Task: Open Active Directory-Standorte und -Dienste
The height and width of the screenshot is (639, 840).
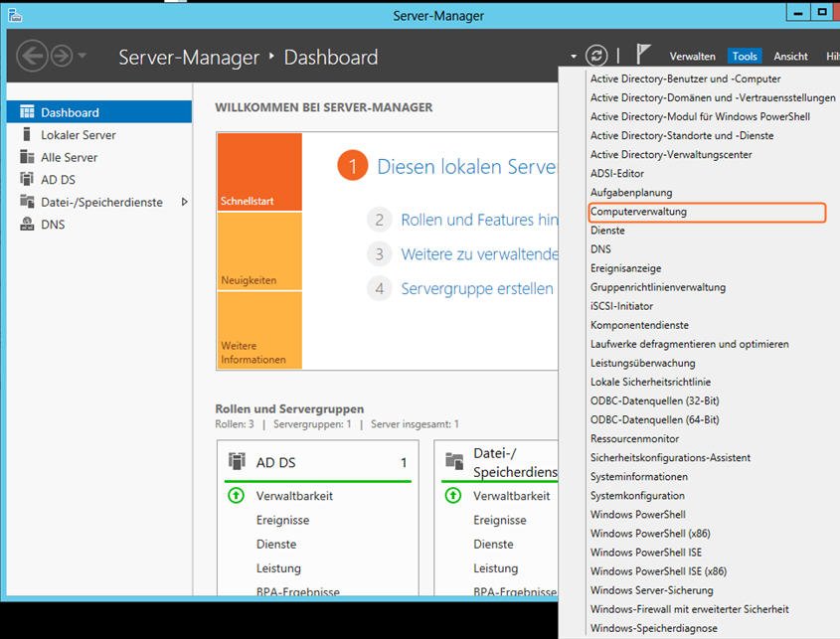Action: [x=681, y=135]
